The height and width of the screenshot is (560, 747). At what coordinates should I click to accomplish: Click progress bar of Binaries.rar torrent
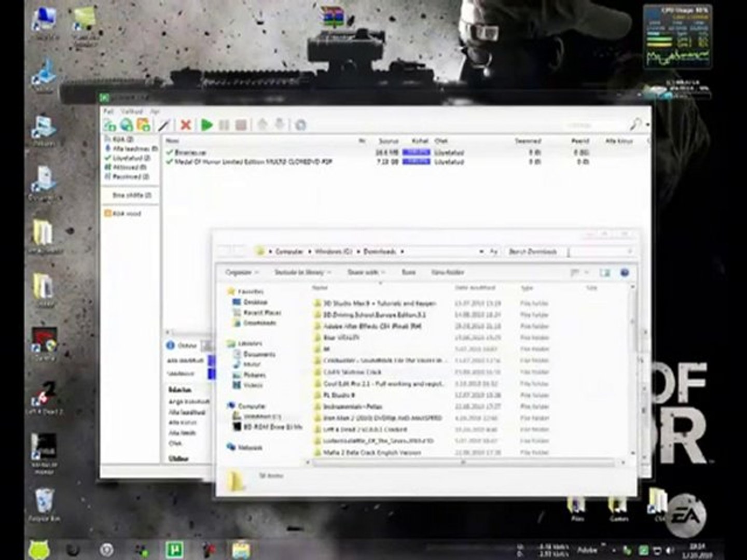417,152
